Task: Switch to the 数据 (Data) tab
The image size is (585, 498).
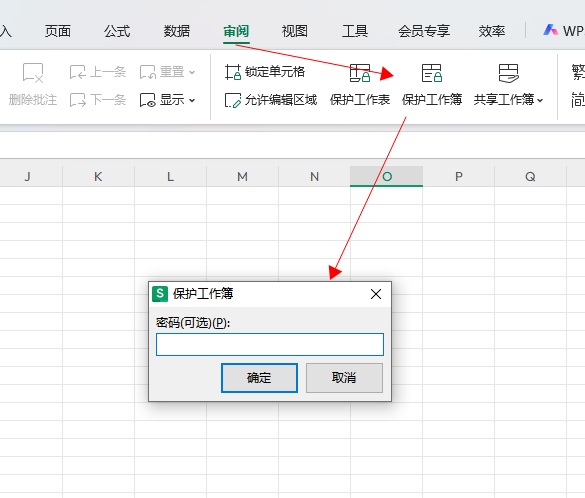Action: (177, 31)
